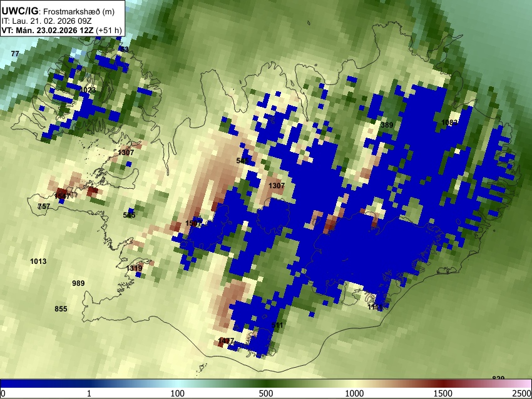Click the map value "1477"
This screenshot has width=532, height=399.
tap(226, 340)
